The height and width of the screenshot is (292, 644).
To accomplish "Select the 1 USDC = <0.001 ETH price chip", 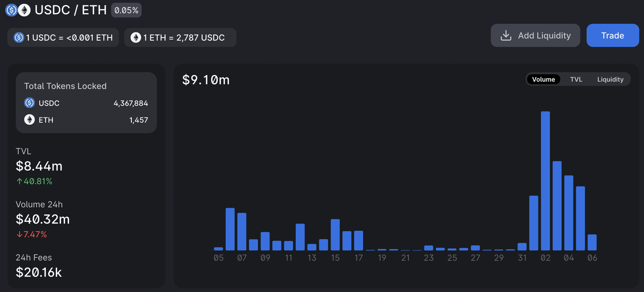I will point(63,38).
